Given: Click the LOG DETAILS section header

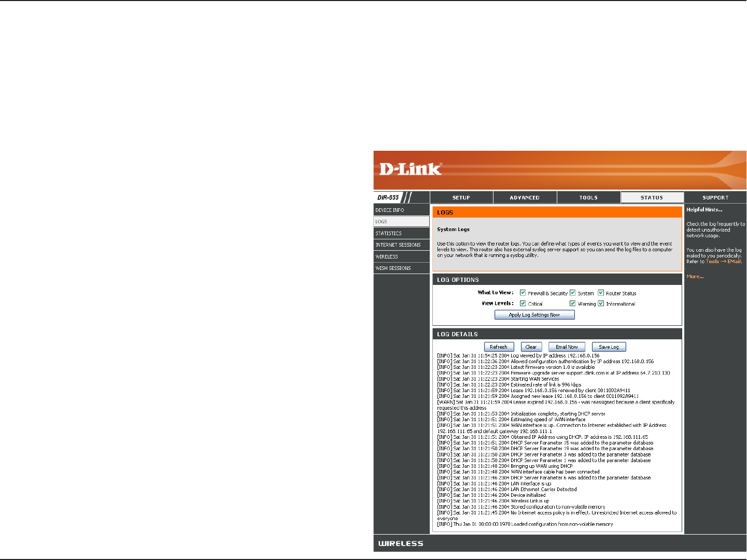Looking at the screenshot, I should [557, 334].
